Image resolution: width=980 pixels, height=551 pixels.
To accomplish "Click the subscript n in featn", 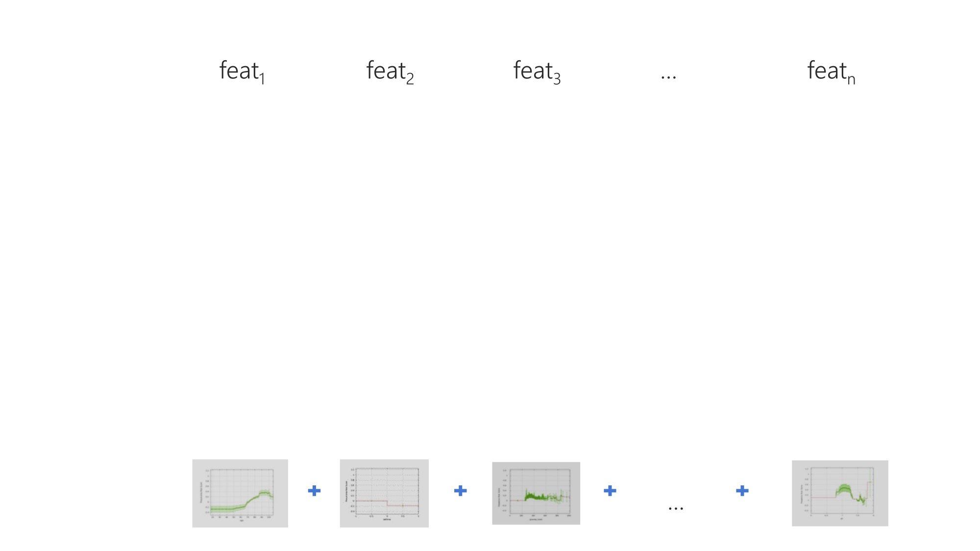I will point(851,79).
